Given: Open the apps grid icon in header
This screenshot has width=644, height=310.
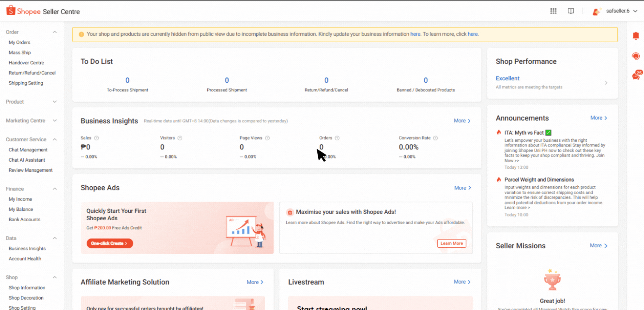Looking at the screenshot, I should click(x=553, y=11).
